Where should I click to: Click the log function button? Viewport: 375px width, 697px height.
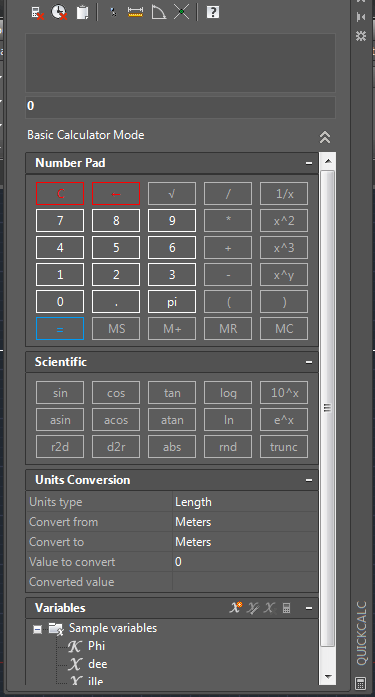[x=228, y=393]
